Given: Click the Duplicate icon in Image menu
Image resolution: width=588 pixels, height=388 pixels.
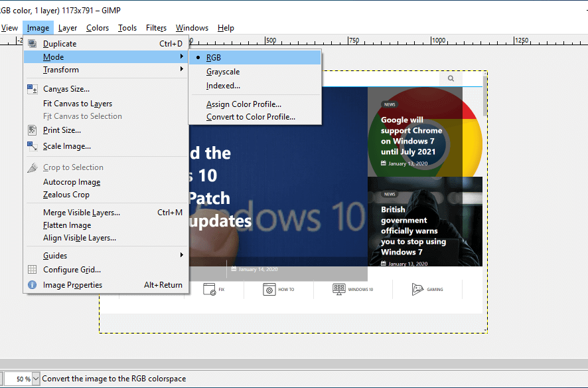Looking at the screenshot, I should pos(33,44).
